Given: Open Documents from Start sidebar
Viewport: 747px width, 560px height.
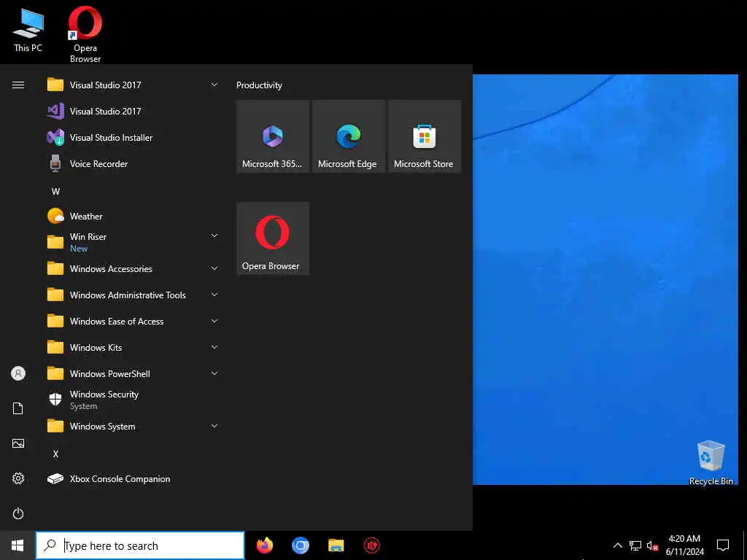Looking at the screenshot, I should [18, 408].
